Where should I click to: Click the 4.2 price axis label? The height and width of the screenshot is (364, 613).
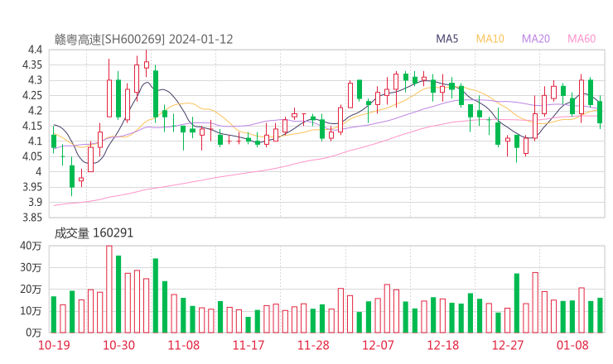[35, 111]
